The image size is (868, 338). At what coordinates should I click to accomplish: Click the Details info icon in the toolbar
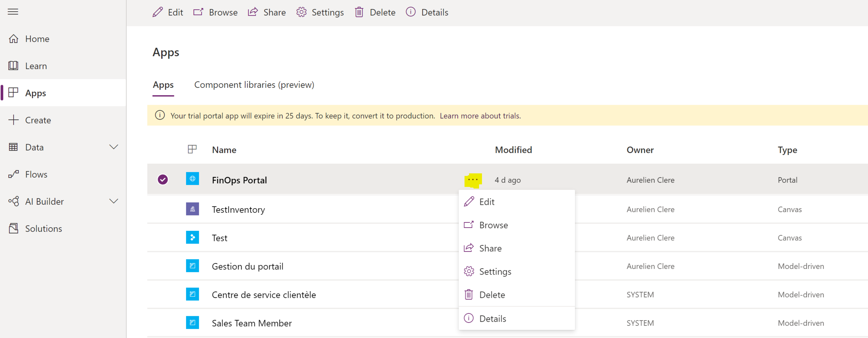[410, 12]
